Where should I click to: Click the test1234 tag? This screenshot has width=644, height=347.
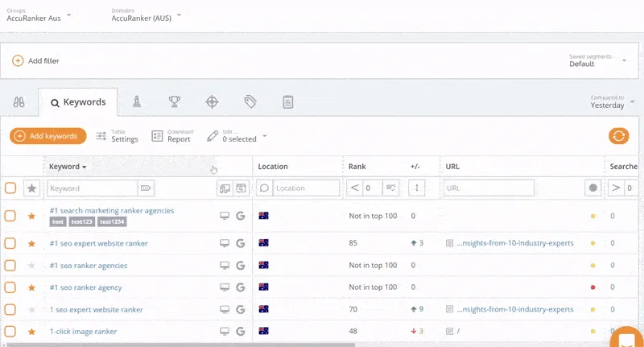tap(112, 221)
